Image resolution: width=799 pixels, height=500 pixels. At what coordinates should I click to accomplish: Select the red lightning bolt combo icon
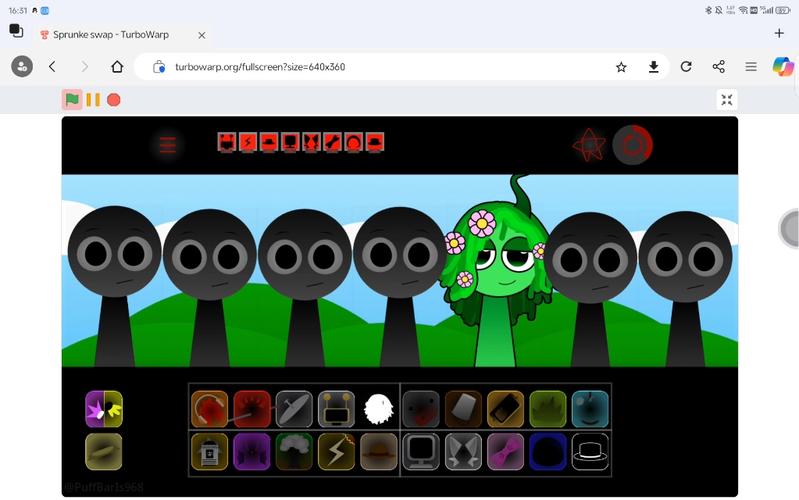[248, 142]
